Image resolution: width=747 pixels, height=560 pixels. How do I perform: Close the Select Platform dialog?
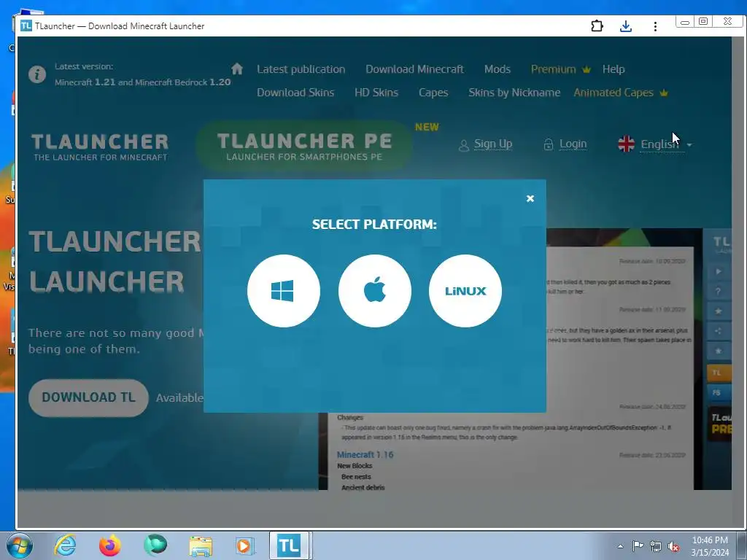click(530, 198)
